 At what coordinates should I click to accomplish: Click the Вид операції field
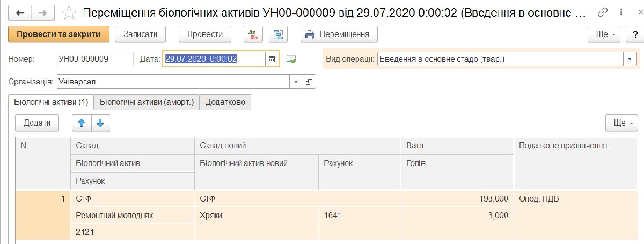click(500, 59)
